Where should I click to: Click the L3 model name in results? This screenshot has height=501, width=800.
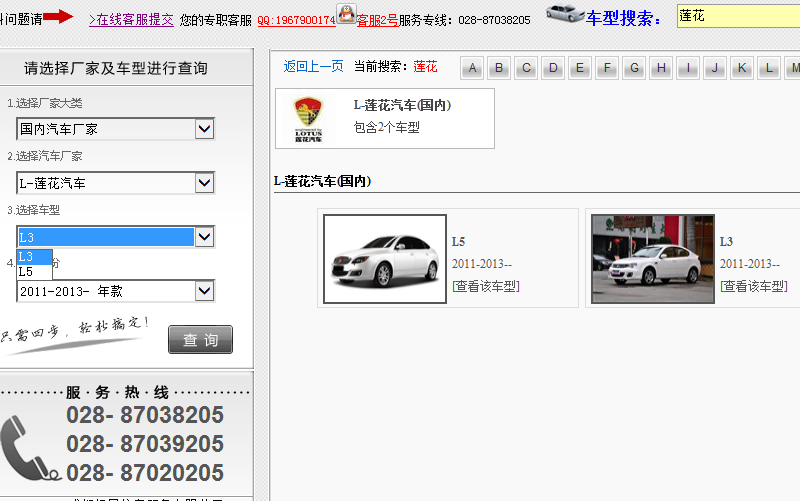[726, 241]
